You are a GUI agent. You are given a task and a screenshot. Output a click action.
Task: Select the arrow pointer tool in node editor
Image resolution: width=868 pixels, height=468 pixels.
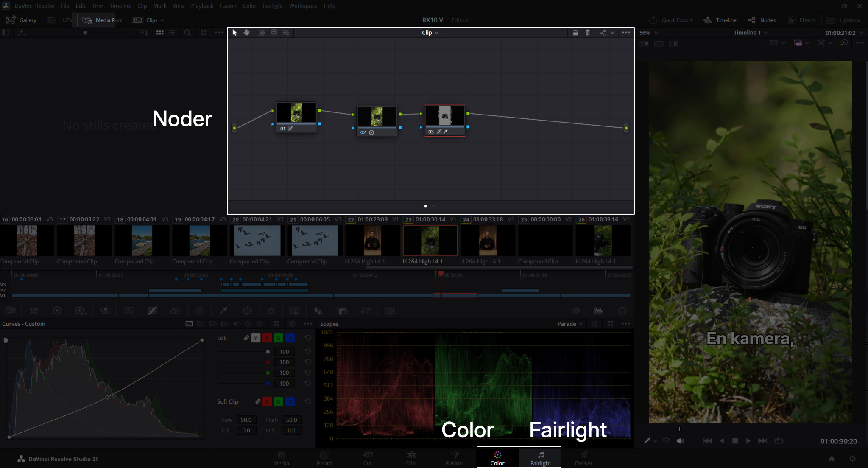[234, 33]
